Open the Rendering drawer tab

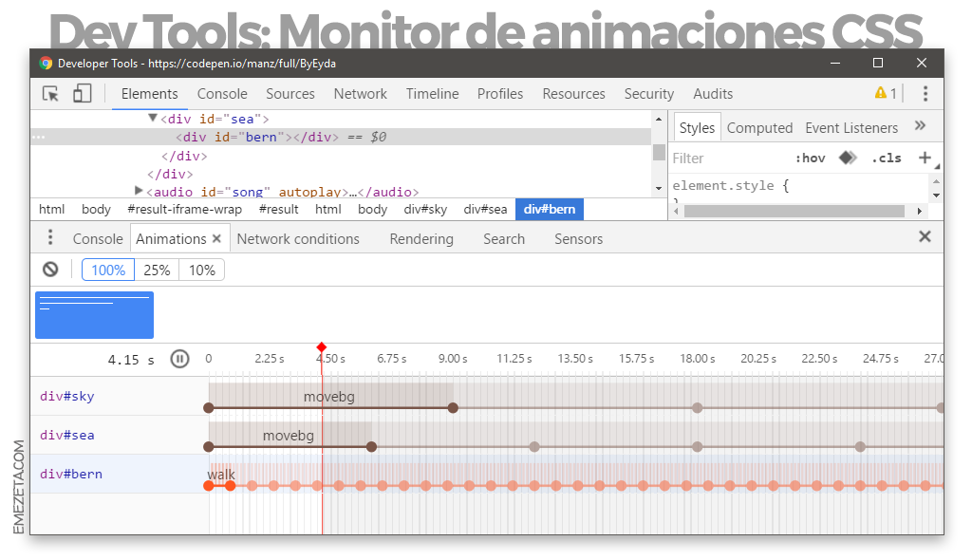[x=421, y=239]
